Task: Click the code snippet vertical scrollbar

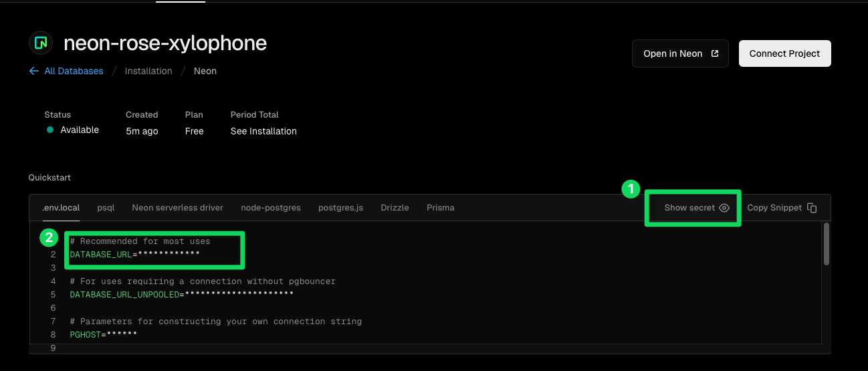Action: click(827, 244)
